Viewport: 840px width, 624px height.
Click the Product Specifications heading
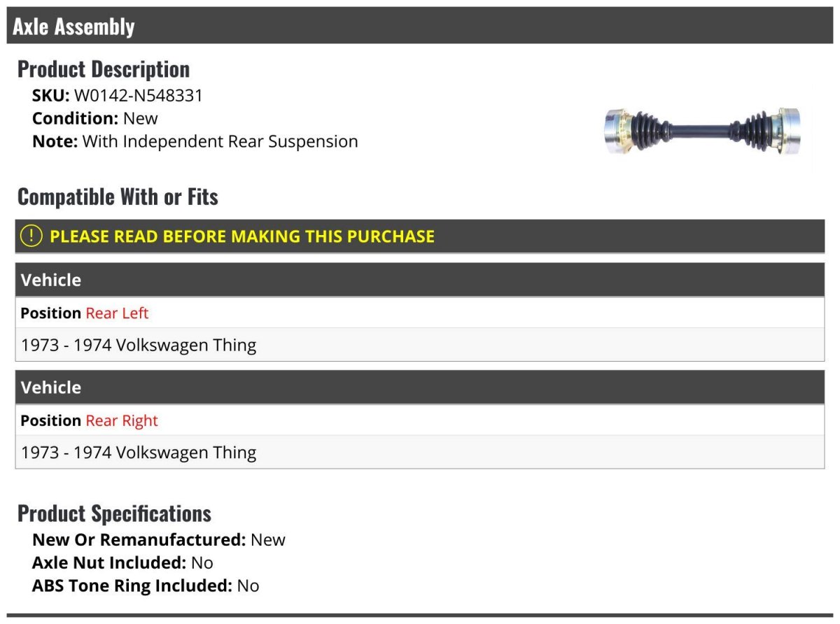pyautogui.click(x=114, y=513)
